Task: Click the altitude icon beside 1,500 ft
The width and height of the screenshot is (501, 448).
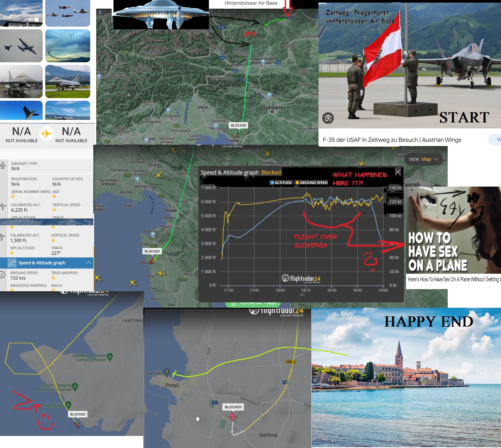Action: [2, 237]
